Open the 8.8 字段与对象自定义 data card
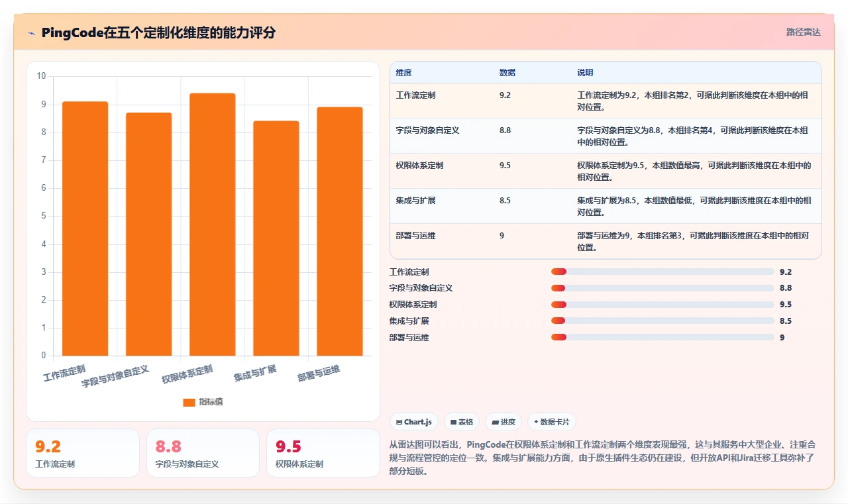This screenshot has width=848, height=504. [203, 453]
